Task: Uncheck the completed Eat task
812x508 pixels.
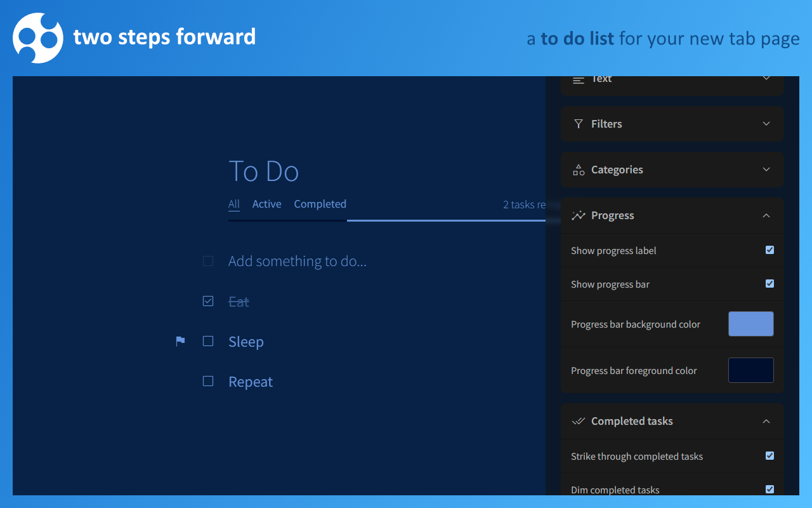Action: (207, 301)
